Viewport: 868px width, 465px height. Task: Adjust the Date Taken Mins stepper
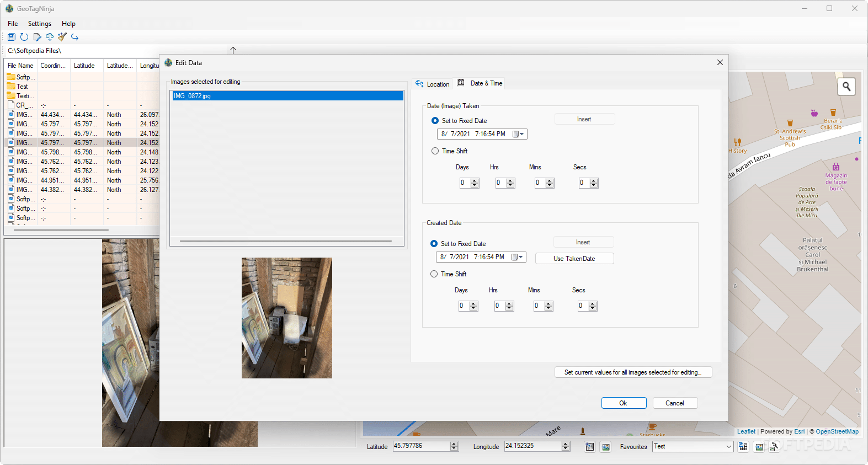click(x=550, y=183)
